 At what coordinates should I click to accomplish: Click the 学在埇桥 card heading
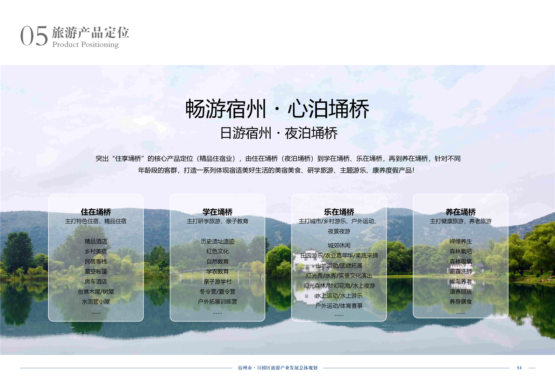[217, 212]
